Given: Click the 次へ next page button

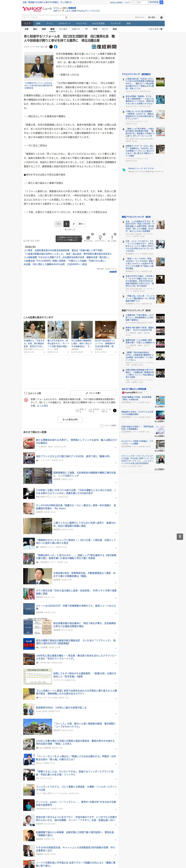Looking at the screenshot, I should pos(81,224).
